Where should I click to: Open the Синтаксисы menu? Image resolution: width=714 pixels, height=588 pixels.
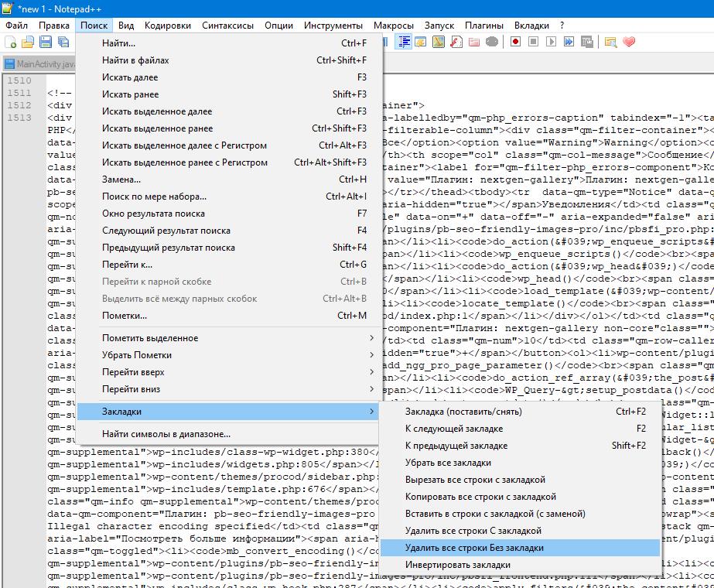[227, 26]
